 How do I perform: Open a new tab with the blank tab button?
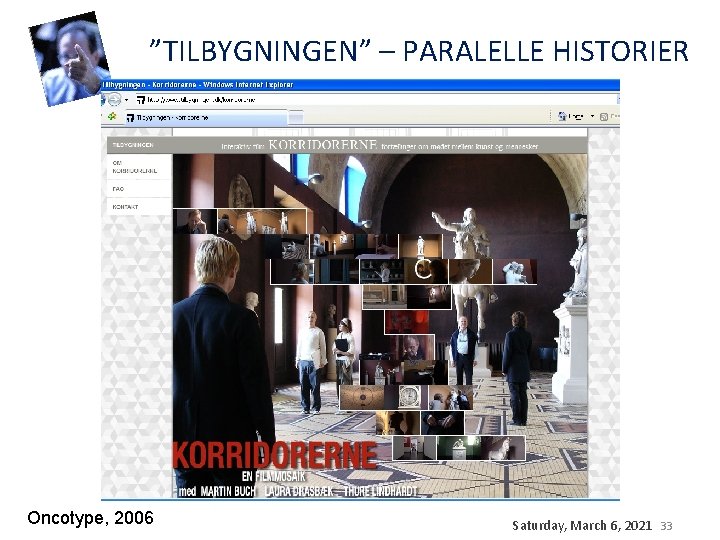(296, 118)
